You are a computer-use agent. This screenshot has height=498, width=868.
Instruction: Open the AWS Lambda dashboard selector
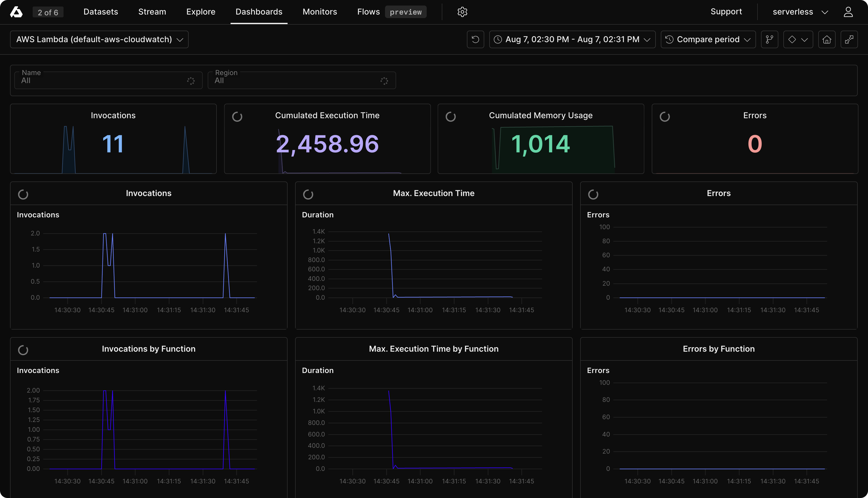pos(99,39)
